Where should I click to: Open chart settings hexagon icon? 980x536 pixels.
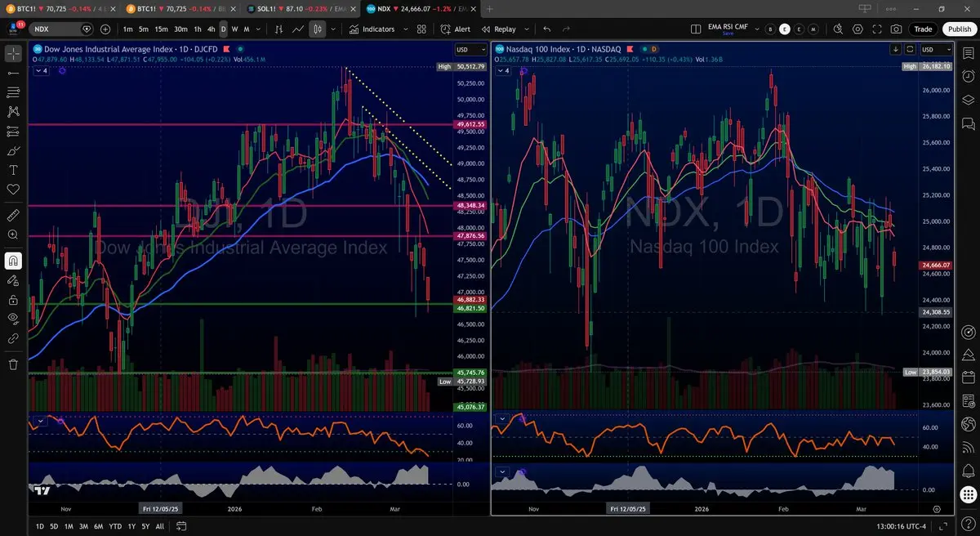point(857,29)
